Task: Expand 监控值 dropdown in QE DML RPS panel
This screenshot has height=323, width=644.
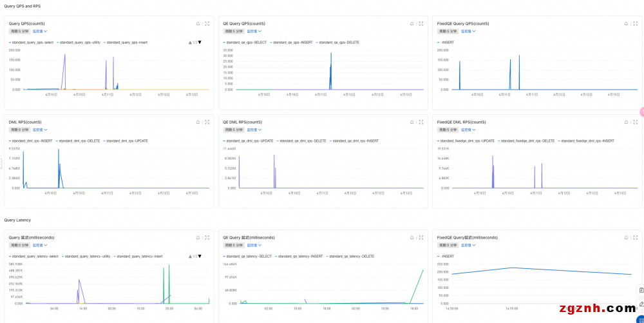Action: (254, 130)
